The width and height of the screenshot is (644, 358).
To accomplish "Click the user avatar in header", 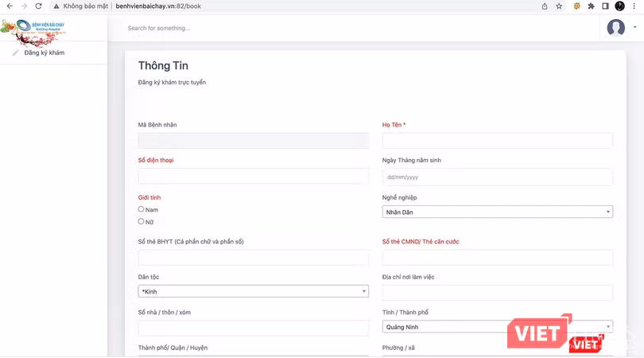I will tap(615, 28).
